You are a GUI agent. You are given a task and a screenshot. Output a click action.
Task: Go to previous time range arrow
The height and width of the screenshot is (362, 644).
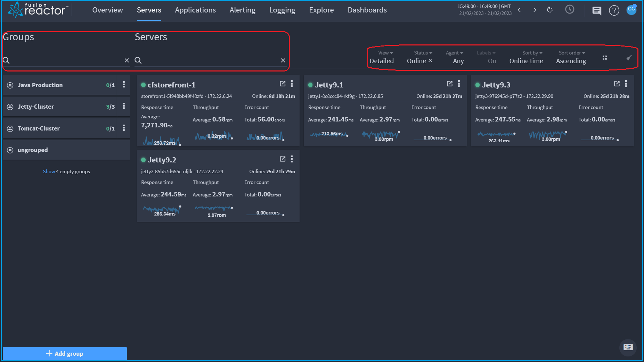click(519, 10)
